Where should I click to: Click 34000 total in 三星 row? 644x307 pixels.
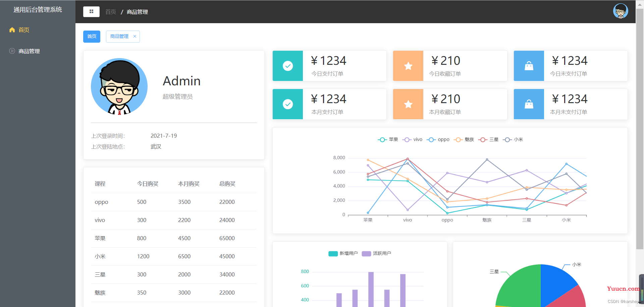(227, 274)
